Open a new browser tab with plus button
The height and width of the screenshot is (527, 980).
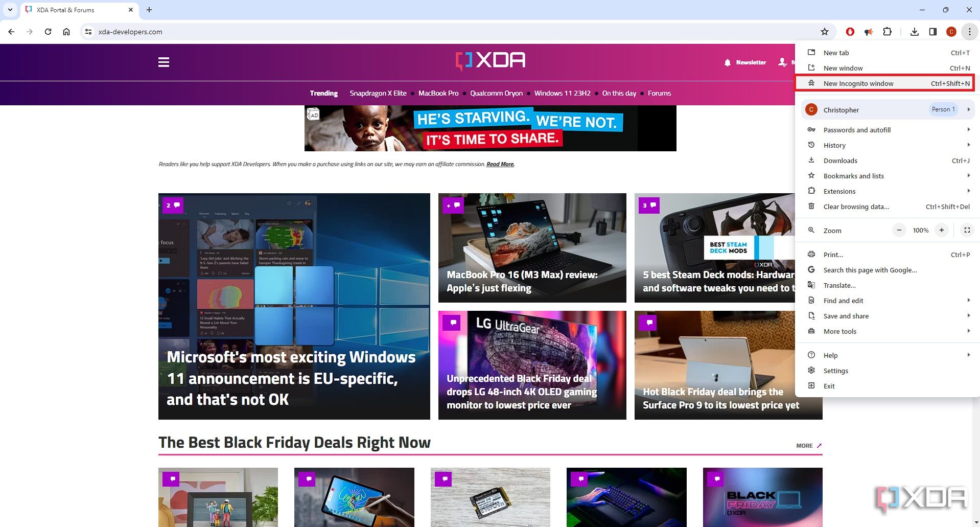click(x=149, y=10)
